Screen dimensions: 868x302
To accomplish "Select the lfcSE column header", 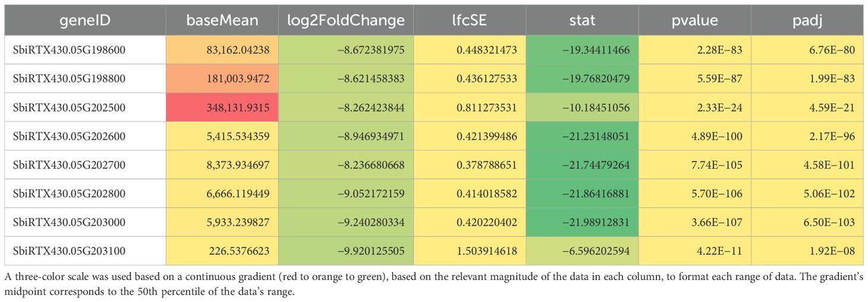I will coord(470,21).
